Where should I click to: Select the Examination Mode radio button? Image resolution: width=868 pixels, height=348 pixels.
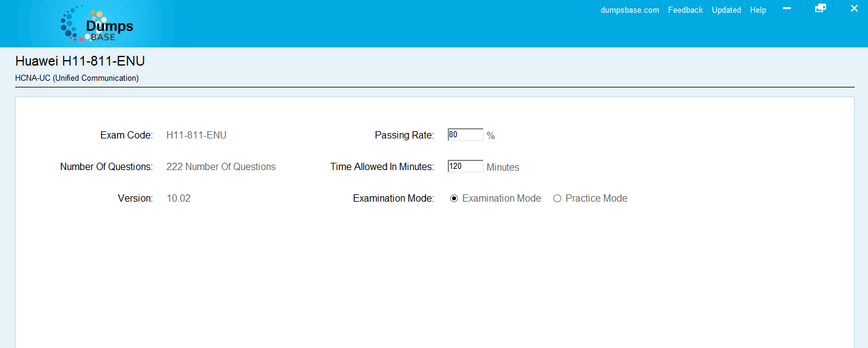click(454, 199)
